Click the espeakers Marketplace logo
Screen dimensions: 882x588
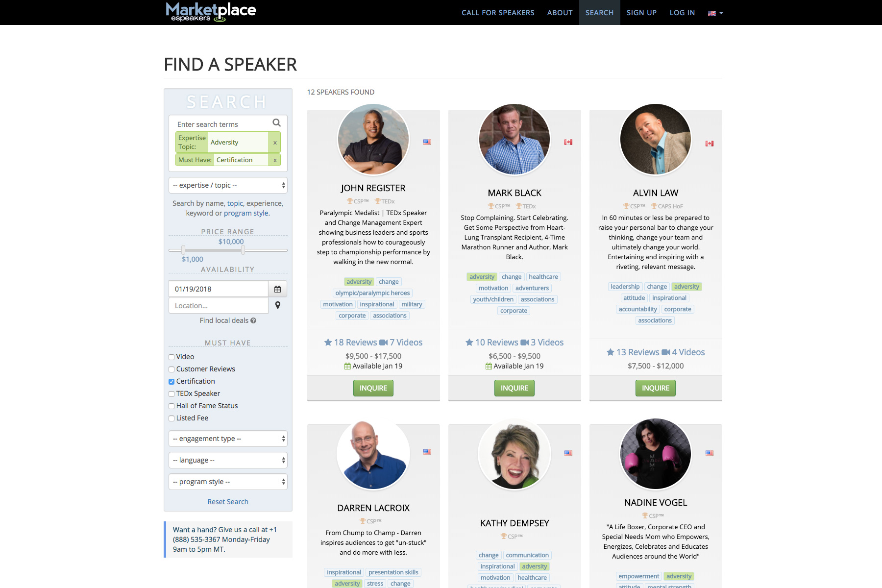(211, 12)
